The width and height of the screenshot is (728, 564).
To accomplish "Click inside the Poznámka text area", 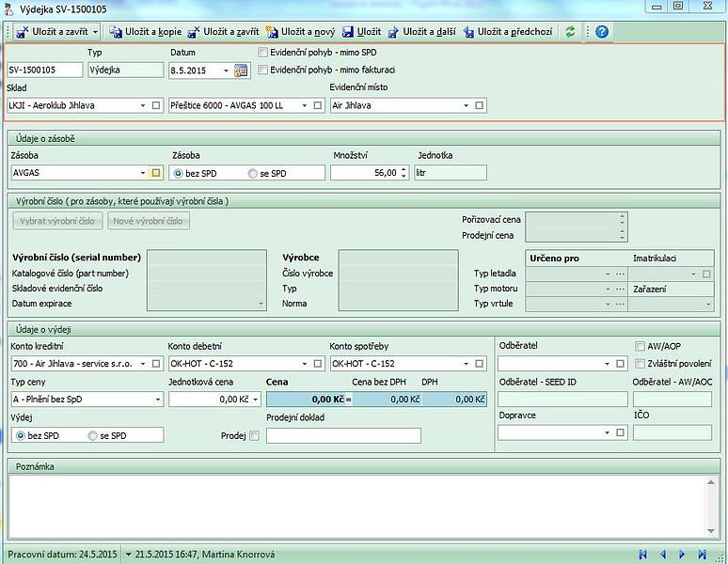I will click(x=363, y=506).
